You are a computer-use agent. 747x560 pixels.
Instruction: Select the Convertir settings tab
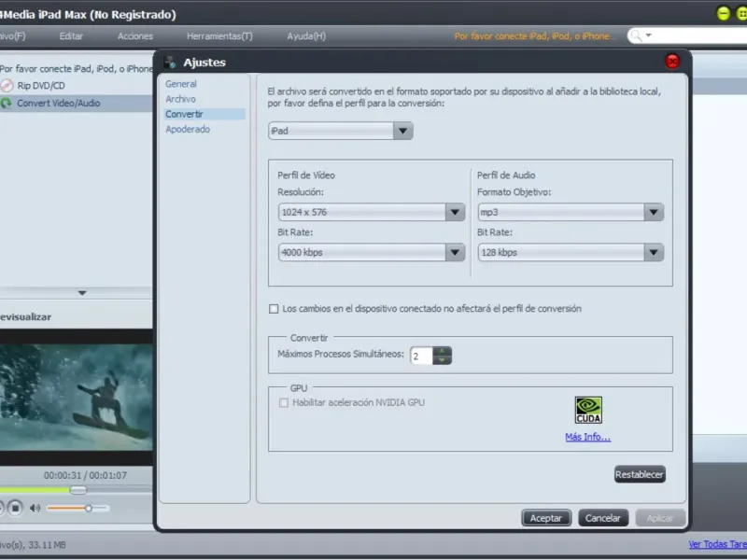coord(204,114)
